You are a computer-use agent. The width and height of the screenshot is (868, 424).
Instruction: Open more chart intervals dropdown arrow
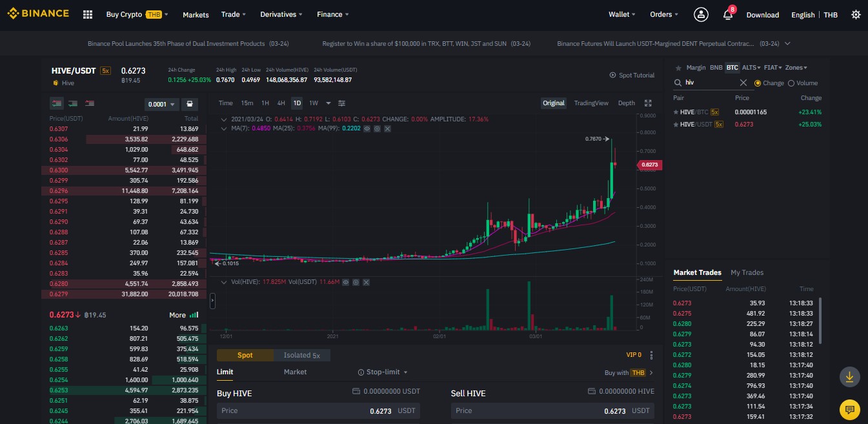(328, 103)
